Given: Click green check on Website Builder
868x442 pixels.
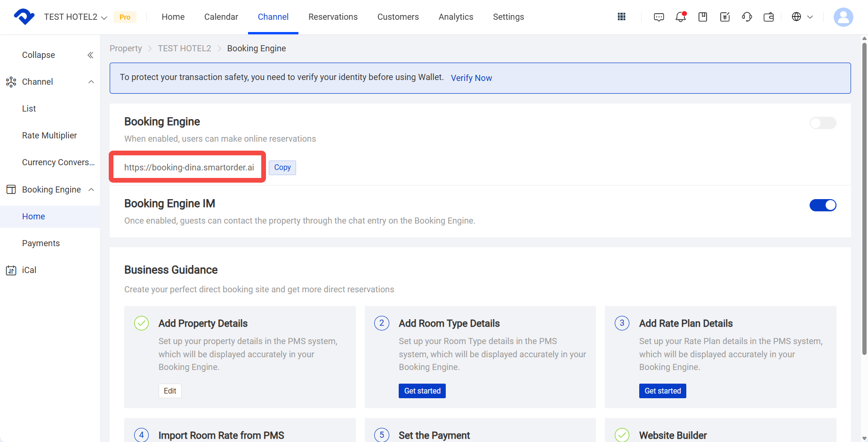Looking at the screenshot, I should [622, 435].
